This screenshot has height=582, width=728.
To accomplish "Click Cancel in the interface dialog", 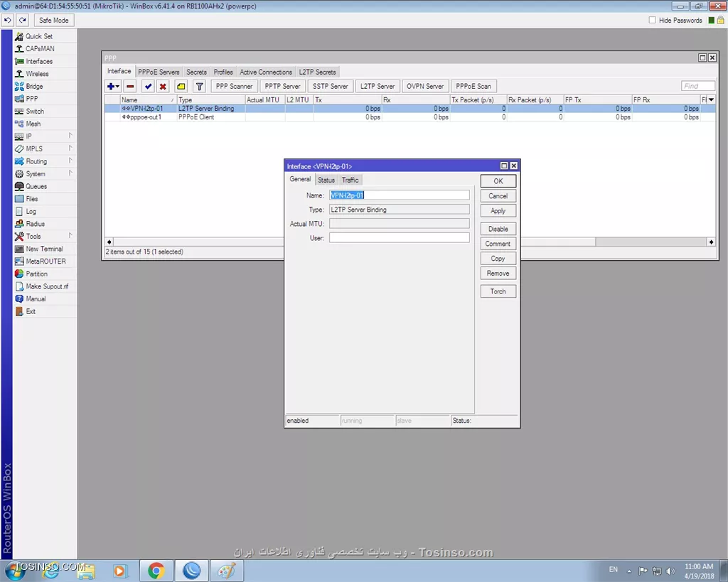I will tap(498, 196).
